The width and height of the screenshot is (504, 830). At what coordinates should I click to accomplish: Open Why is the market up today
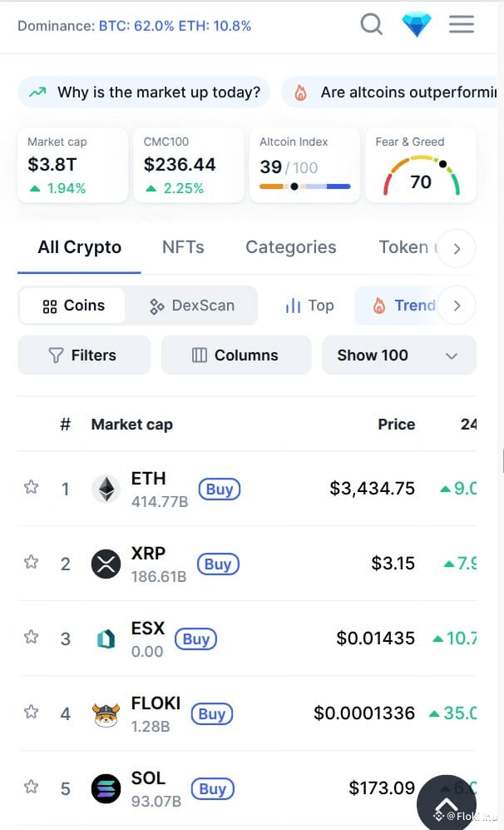pos(145,92)
